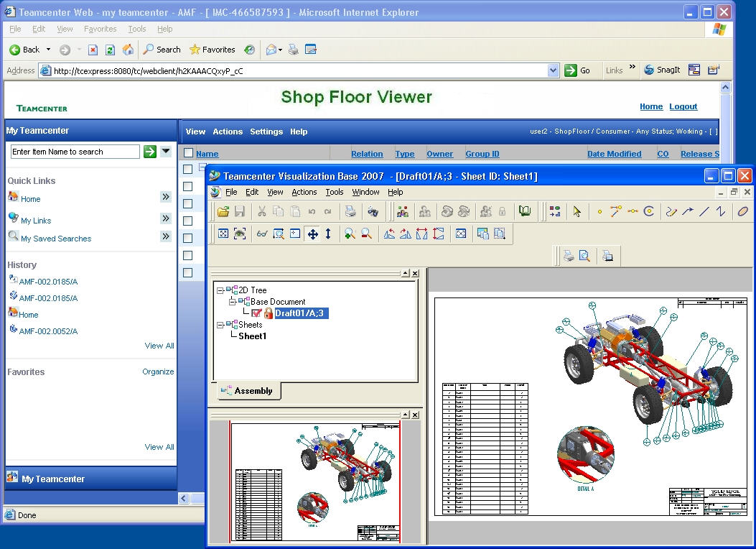Screen dimensions: 756x549
Task: Activate the Zoom Area magnifier tool
Action: tap(279, 234)
